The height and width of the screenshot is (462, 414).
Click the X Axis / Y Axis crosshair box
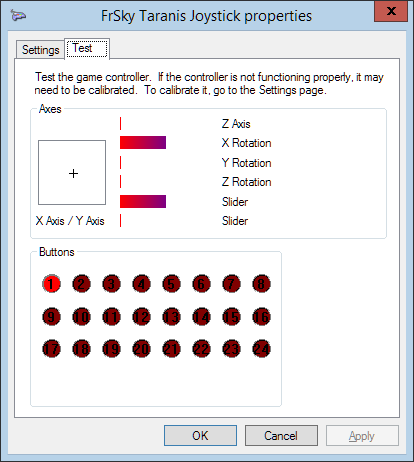(x=72, y=172)
